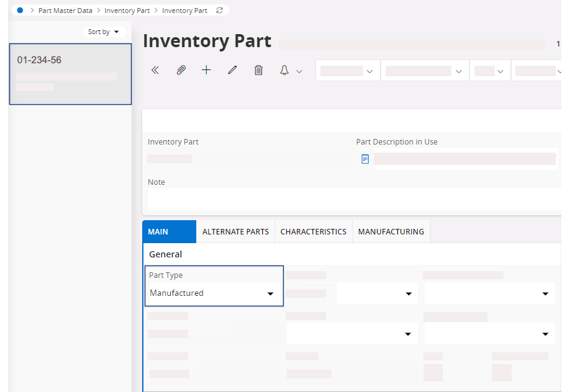Create a new record with plus icon
The width and height of the screenshot is (575, 392).
click(x=206, y=71)
